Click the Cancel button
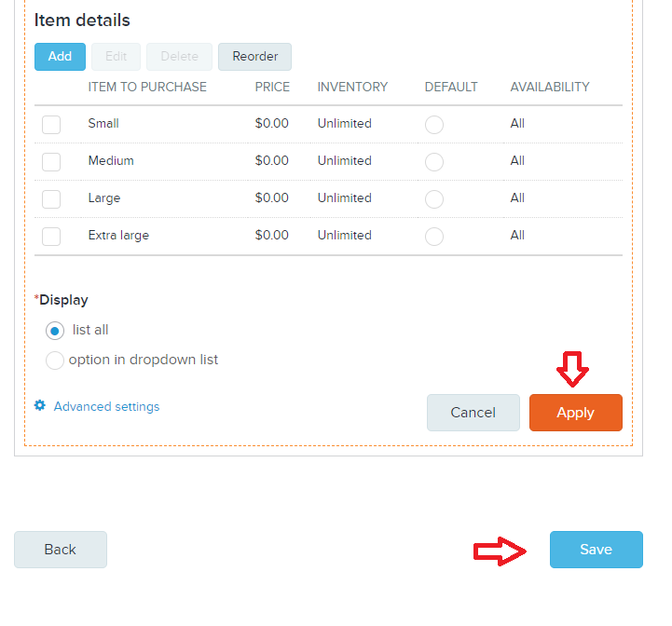 473,413
